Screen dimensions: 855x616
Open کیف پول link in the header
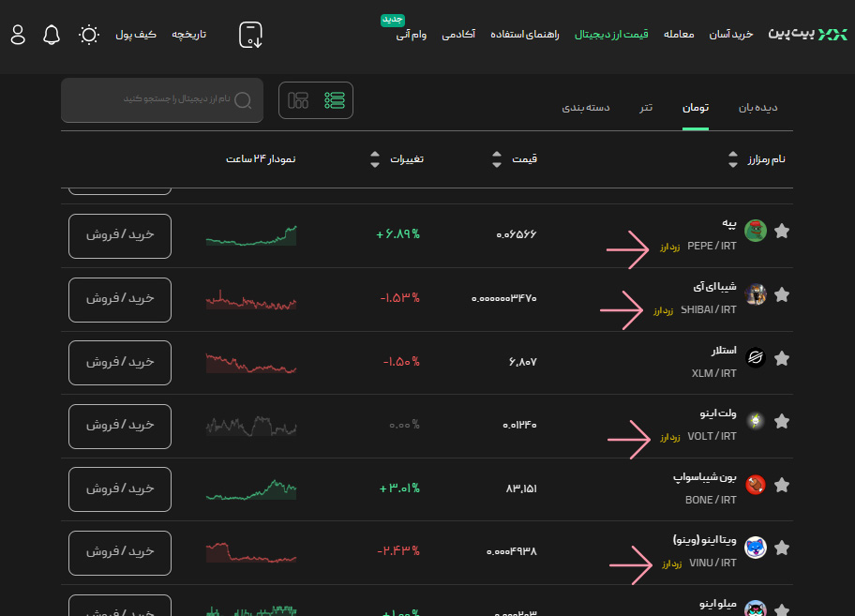pyautogui.click(x=136, y=35)
